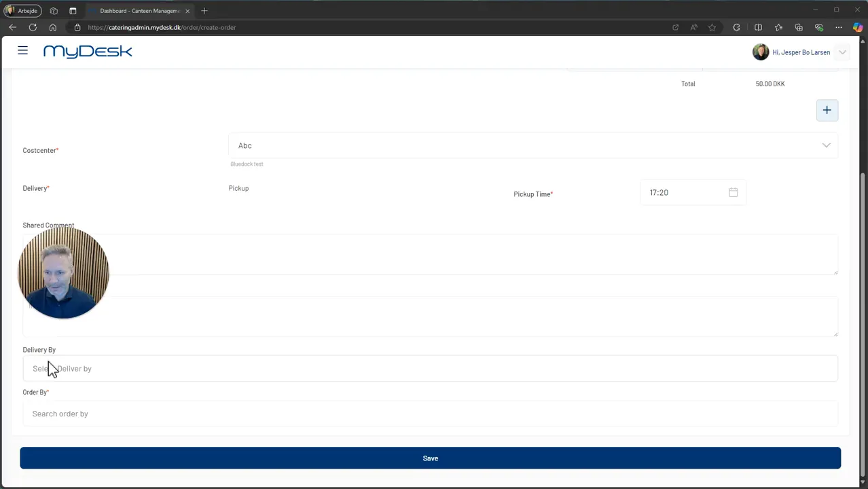
Task: Click the Shared Comment text area
Action: pos(430,255)
